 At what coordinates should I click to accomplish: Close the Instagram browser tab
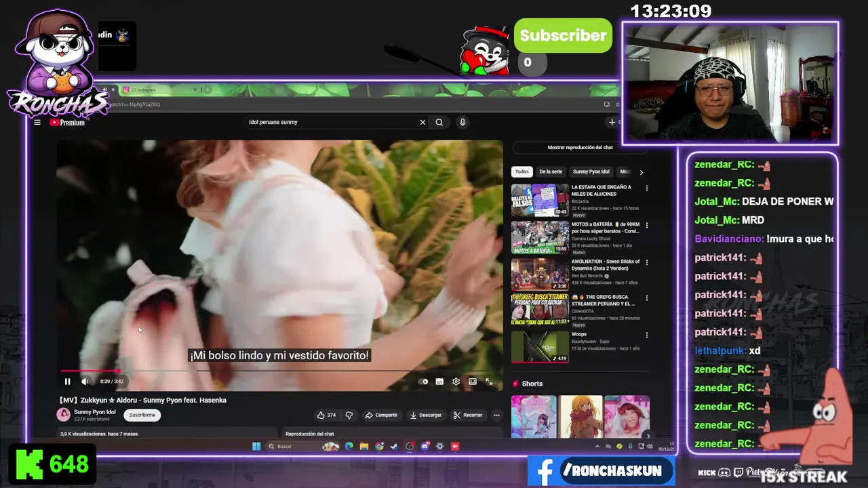pos(195,89)
